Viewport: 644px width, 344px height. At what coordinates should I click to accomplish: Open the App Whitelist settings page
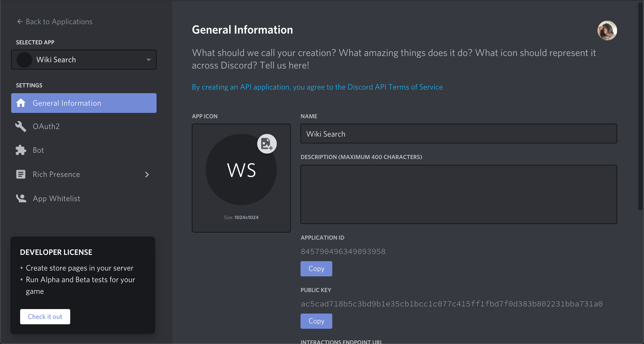point(57,198)
